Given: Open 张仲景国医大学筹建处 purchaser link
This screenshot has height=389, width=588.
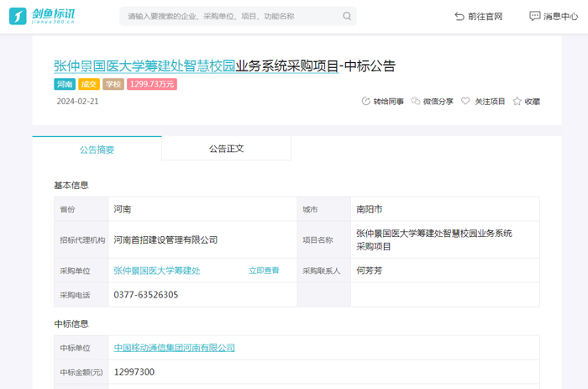Looking at the screenshot, I should click(157, 271).
